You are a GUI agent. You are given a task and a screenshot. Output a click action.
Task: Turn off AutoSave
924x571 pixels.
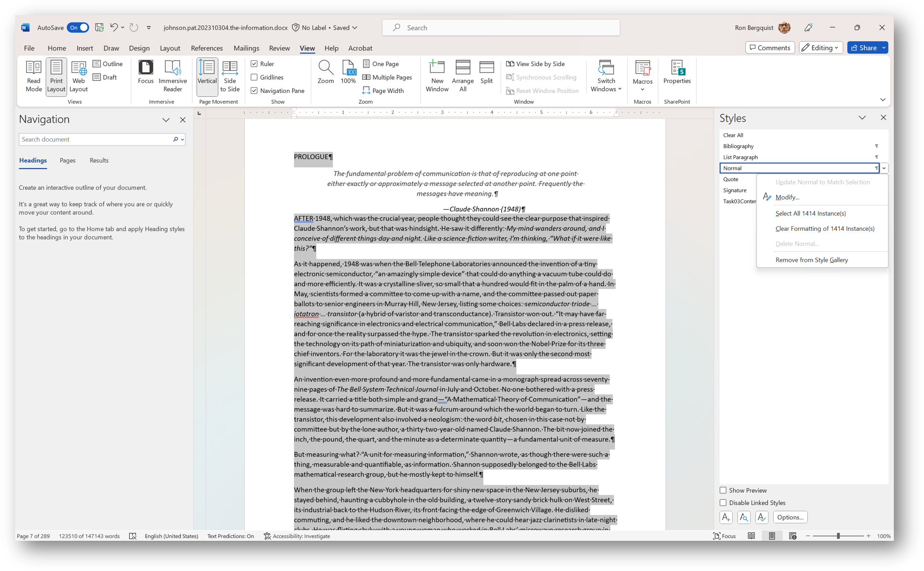pos(77,27)
